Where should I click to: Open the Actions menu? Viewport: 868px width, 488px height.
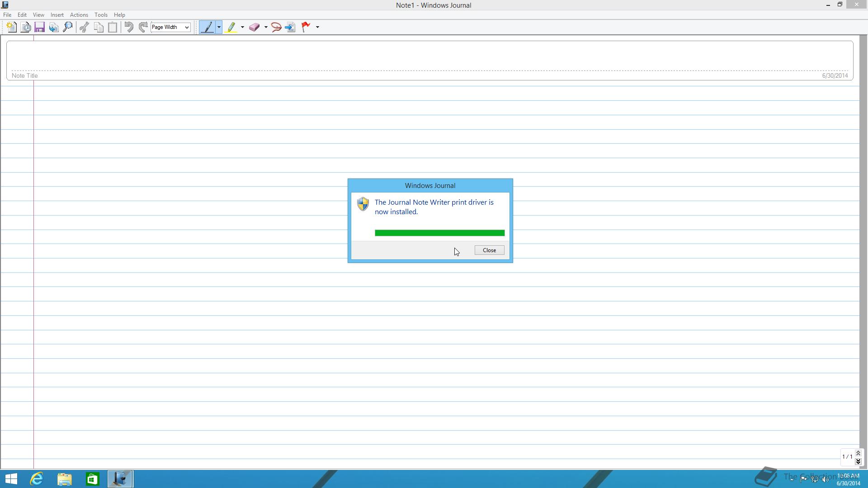click(x=79, y=15)
